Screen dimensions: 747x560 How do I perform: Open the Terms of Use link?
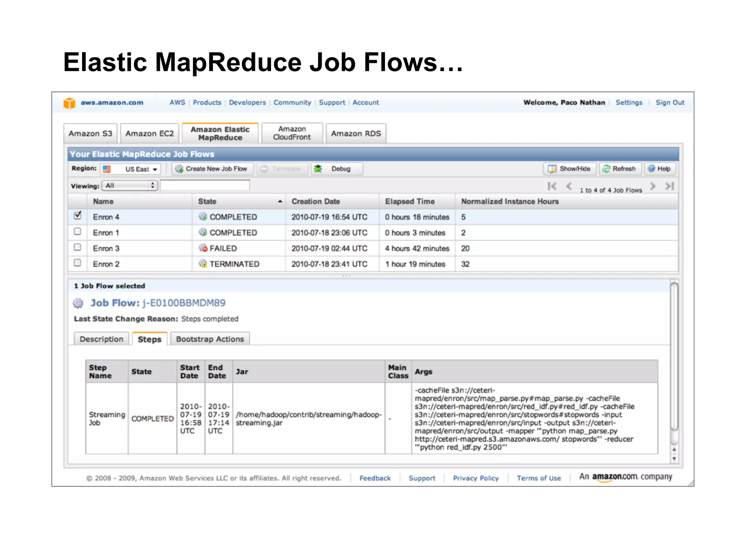tap(539, 478)
